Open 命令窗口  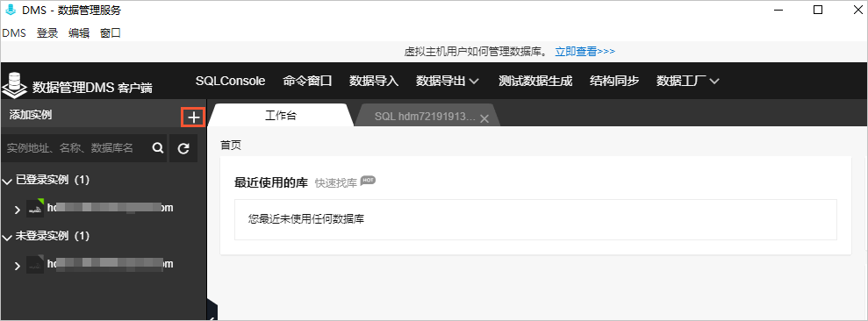(307, 81)
